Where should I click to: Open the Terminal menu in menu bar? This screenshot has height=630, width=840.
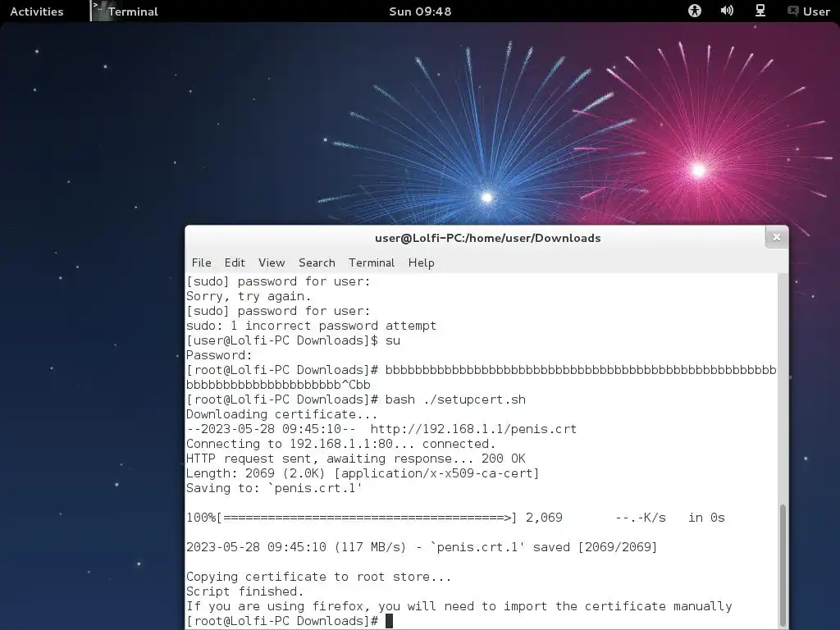coord(372,262)
